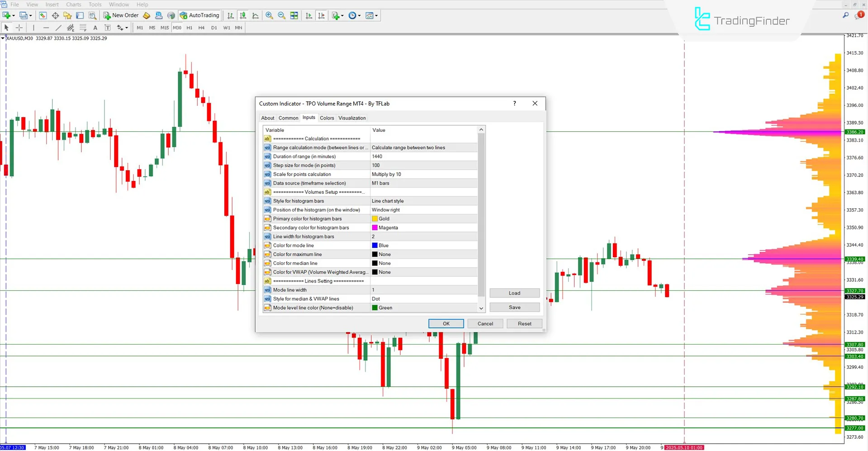This screenshot has height=451, width=868.
Task: Reset indicator settings to defaults
Action: coord(524,323)
